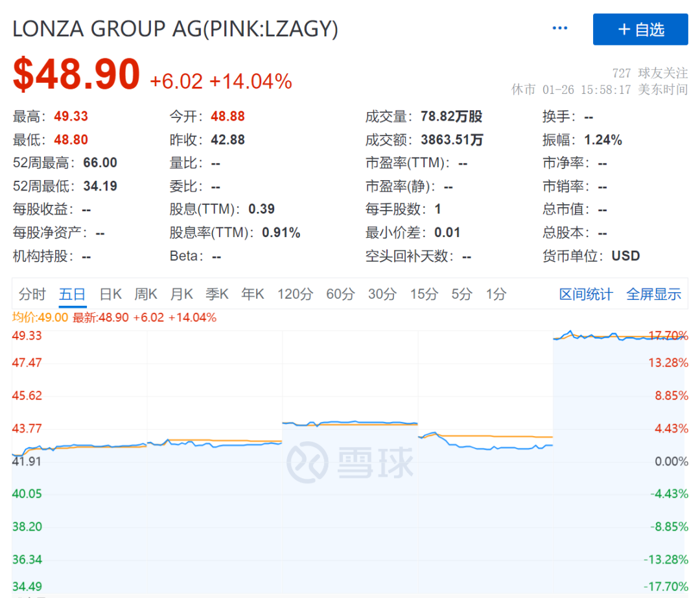
Task: Open the more options (...) menu icon
Action: (x=559, y=27)
